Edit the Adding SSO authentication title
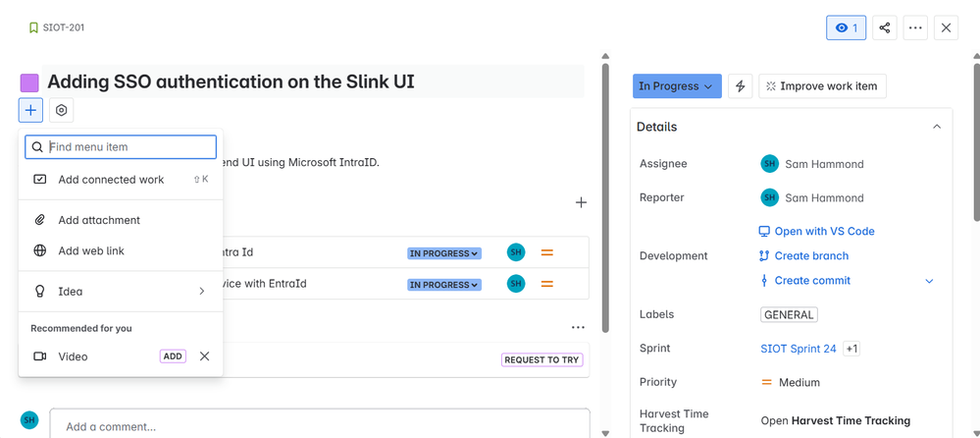 231,82
